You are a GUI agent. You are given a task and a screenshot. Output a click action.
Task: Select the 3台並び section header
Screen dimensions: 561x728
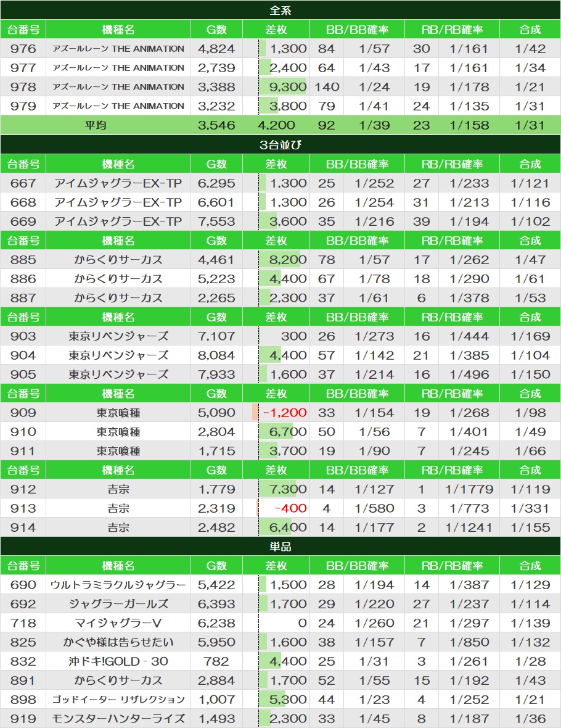280,144
